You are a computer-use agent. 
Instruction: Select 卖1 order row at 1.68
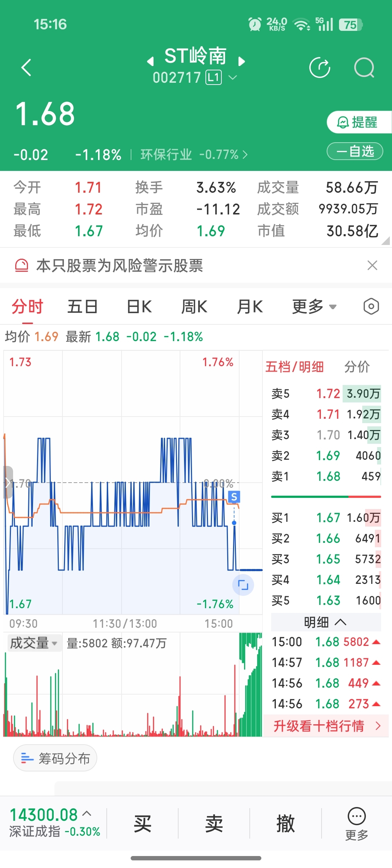[326, 476]
